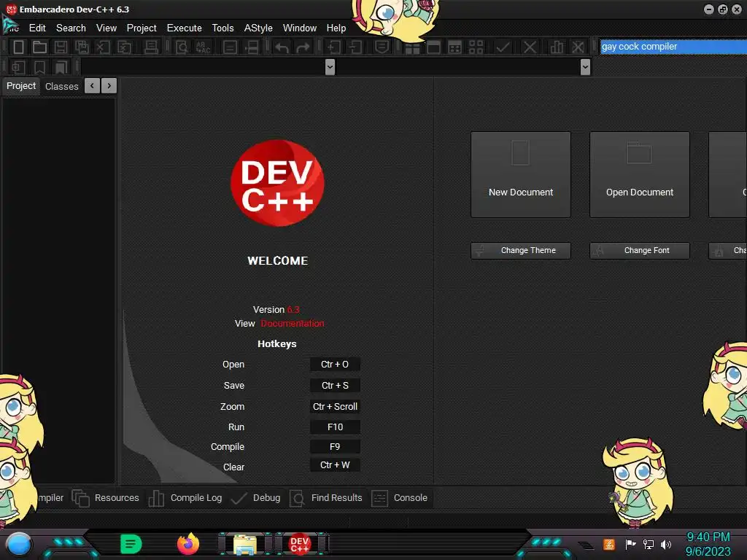Click the Profile analysis bar-chart icon
Image resolution: width=747 pixels, height=560 pixels.
tap(557, 47)
